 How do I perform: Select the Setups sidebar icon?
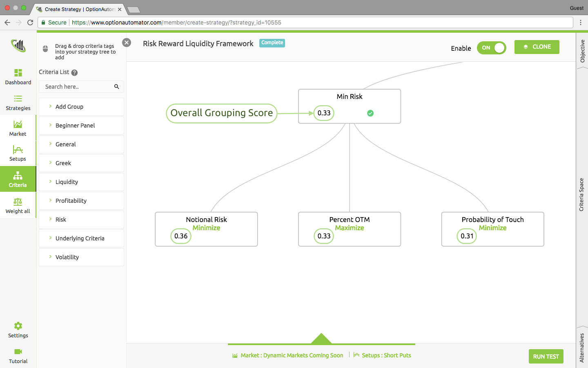(x=18, y=153)
